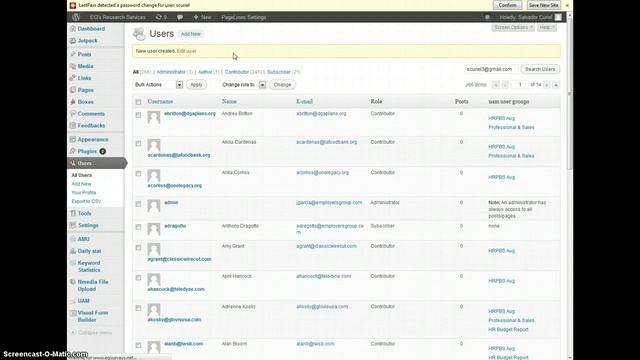Screen dimensions: 640x360
Task: Check the box for adragotto user
Action: click(x=138, y=227)
